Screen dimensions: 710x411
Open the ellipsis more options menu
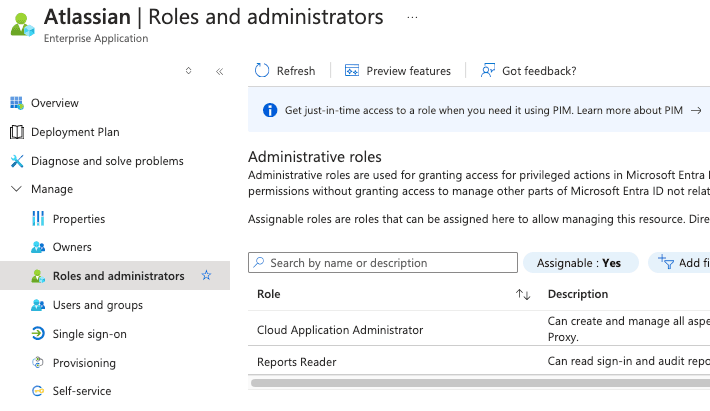[x=412, y=17]
